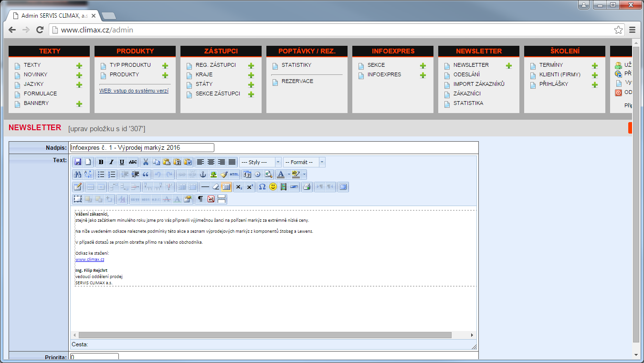Click the Cut scissors icon

(146, 162)
